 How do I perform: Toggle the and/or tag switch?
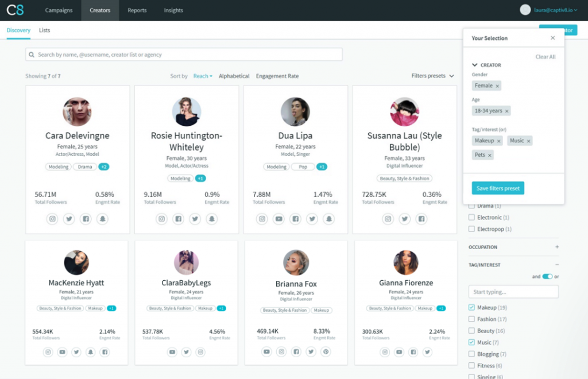tap(547, 277)
